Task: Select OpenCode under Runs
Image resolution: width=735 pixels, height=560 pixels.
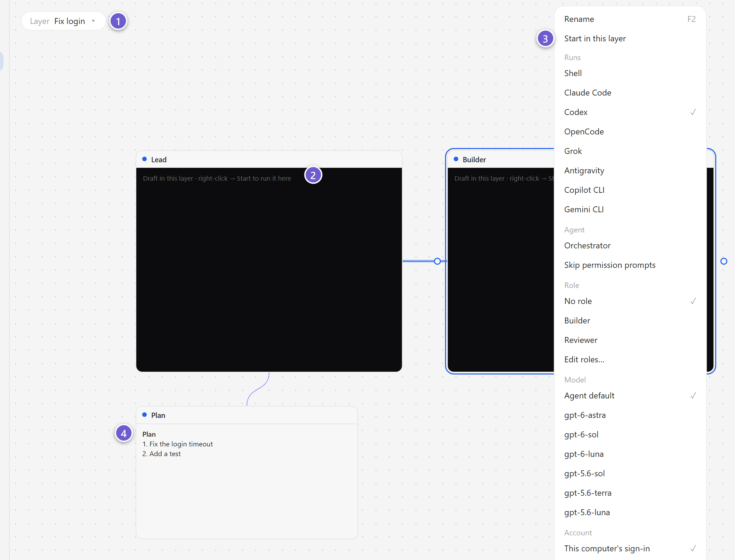Action: (630, 132)
